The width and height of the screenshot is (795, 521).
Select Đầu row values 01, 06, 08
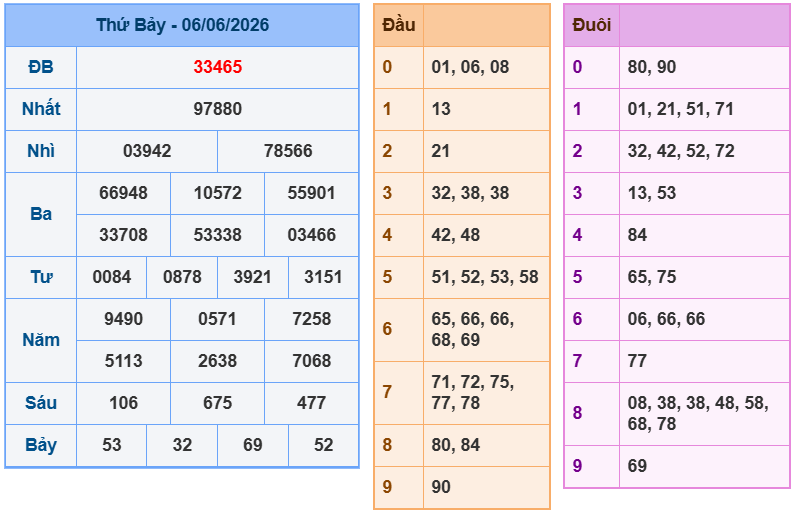coord(470,67)
